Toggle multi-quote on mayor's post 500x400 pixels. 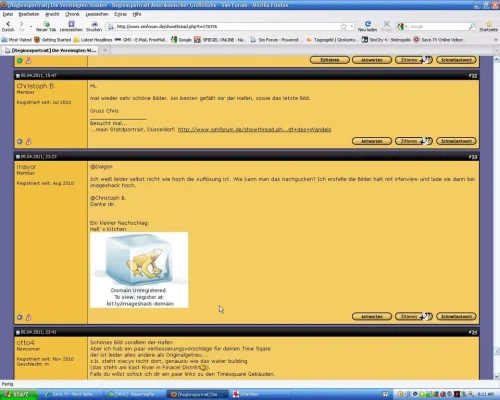tap(427, 316)
